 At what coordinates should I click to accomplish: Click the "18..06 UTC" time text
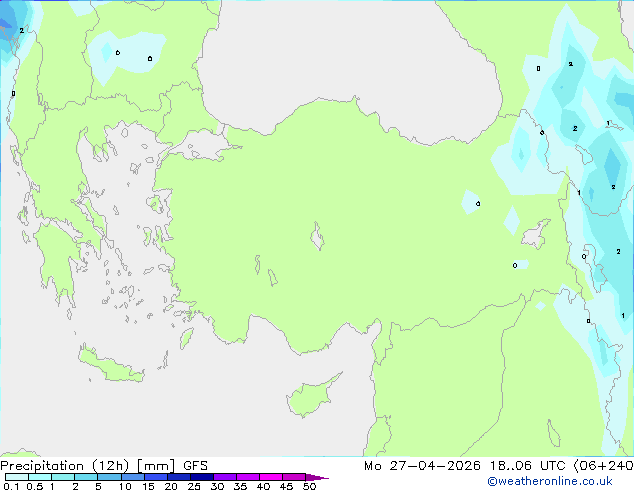[528, 466]
